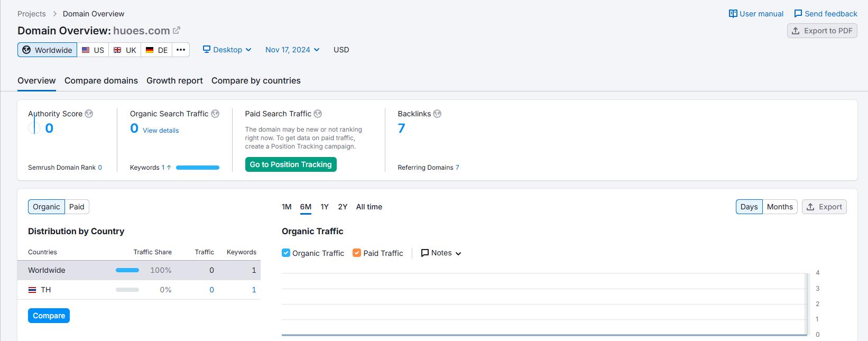Click the Organic Search Traffic value 0

pyautogui.click(x=134, y=128)
